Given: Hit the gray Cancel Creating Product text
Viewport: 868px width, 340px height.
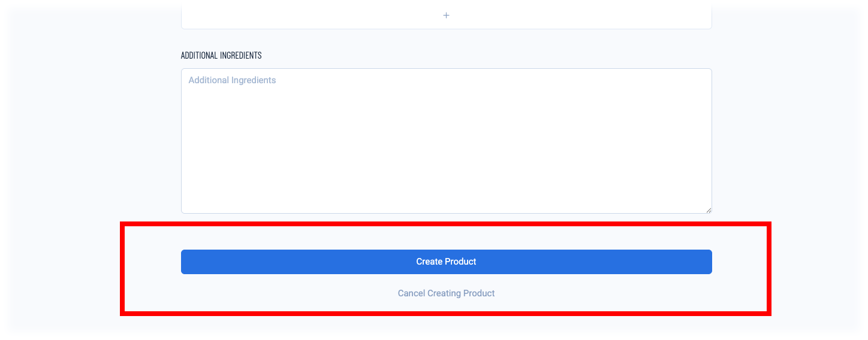Looking at the screenshot, I should [446, 293].
